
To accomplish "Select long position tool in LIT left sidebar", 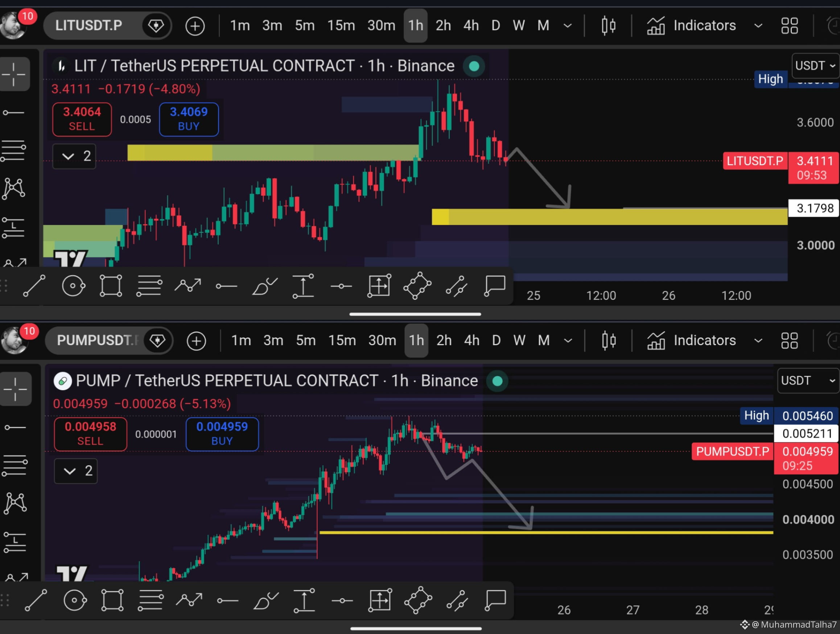I will 14,228.
